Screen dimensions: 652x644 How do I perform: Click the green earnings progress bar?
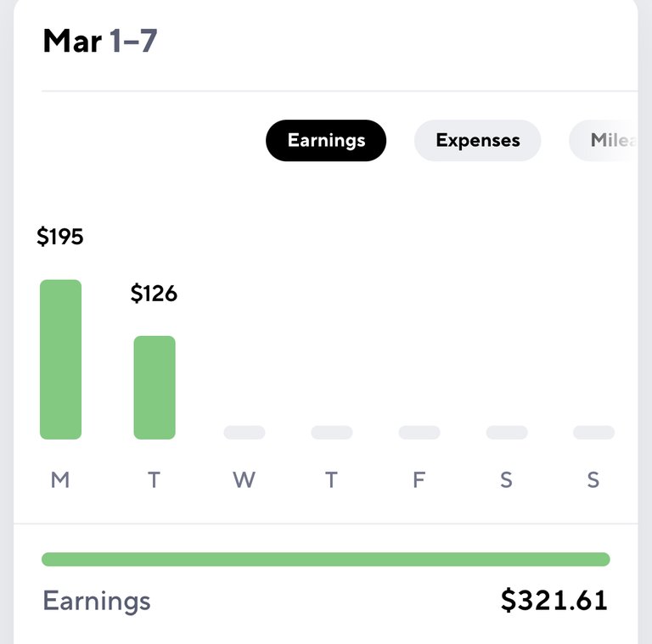pos(326,559)
